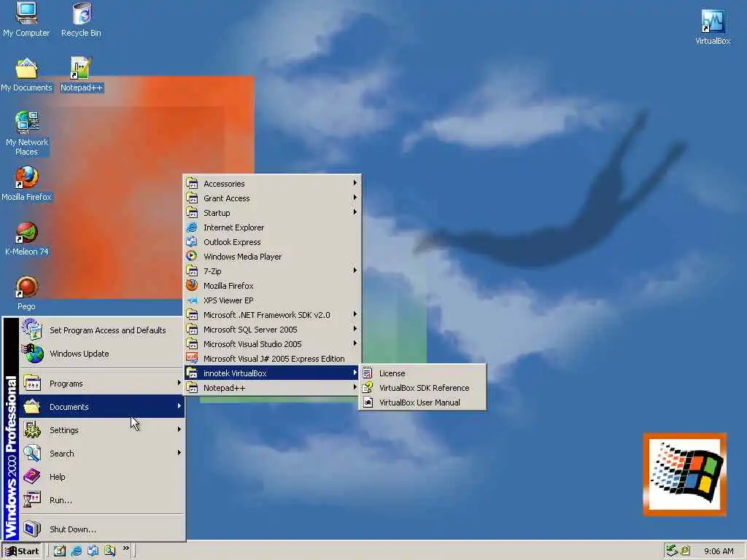Click the fourth quick launch icon with magnifier
This screenshot has width=747, height=560.
(109, 551)
